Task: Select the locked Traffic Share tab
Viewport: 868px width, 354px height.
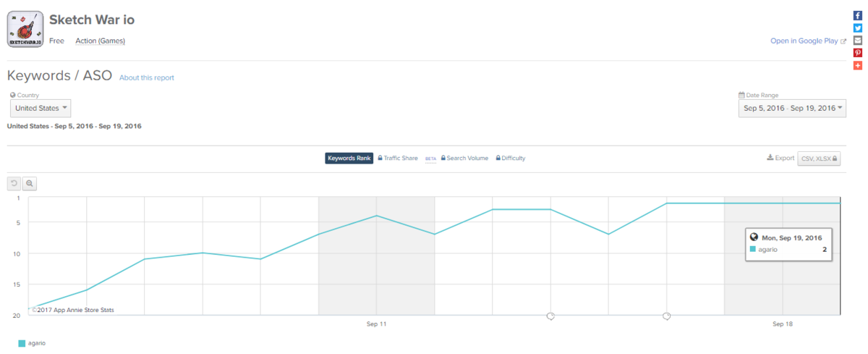Action: [x=398, y=158]
